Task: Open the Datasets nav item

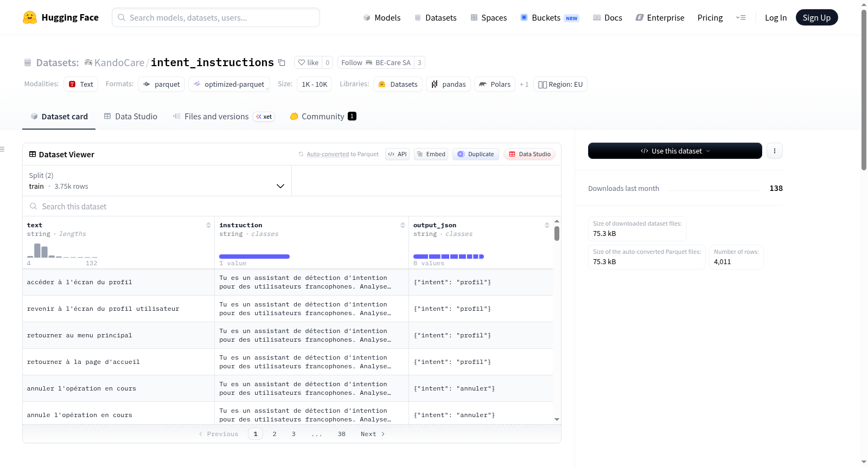Action: click(x=435, y=18)
